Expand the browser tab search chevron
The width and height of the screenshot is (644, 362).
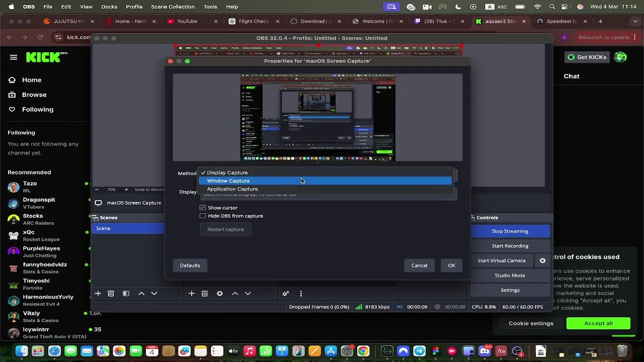635,21
